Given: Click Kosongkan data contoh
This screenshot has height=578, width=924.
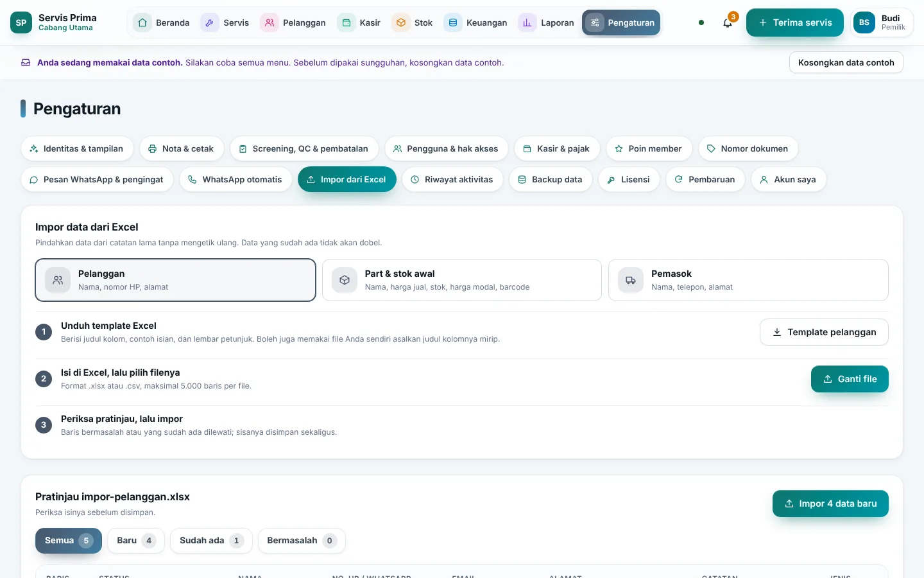Looking at the screenshot, I should click(846, 62).
